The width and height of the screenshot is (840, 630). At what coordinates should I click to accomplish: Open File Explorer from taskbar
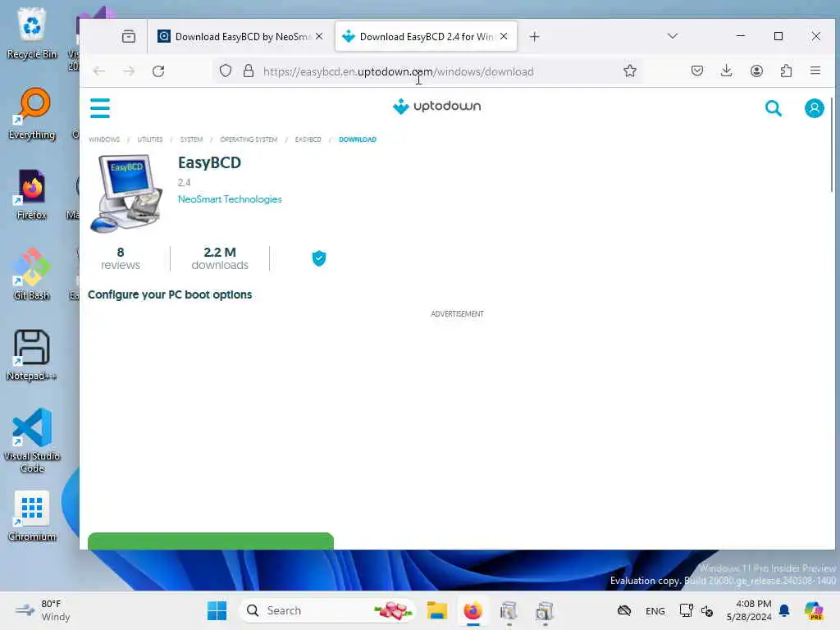pos(436,610)
